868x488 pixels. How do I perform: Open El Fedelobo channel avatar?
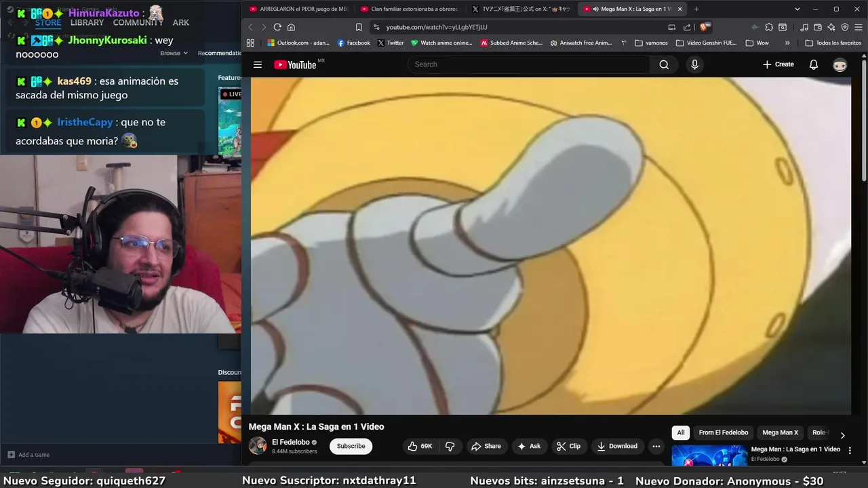[x=258, y=446]
